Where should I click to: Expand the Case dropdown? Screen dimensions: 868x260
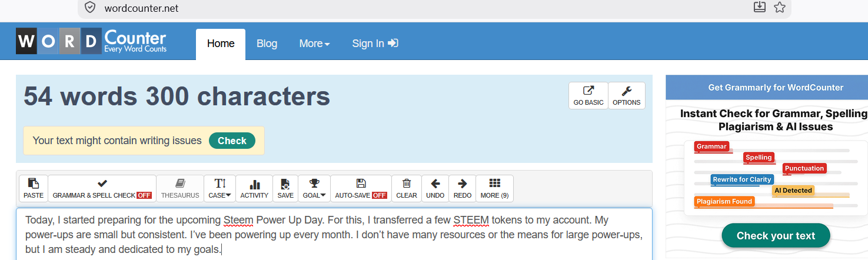(x=220, y=188)
